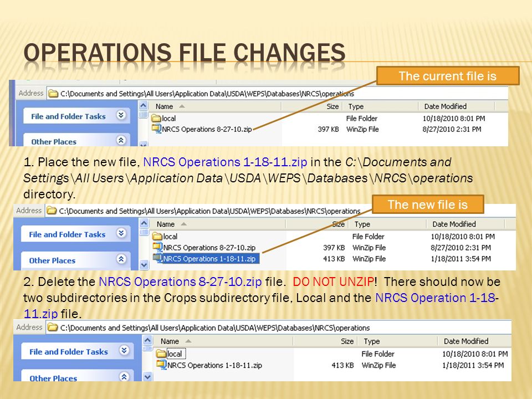
Task: Select NRCS Operations 1-18-11.zip name in bottom window
Action: 215,365
